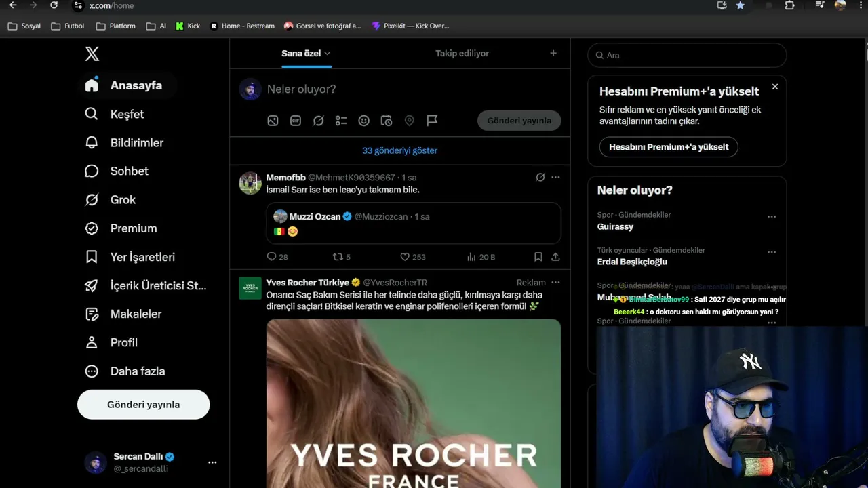Switch to Takip ediliyor tab

462,53
